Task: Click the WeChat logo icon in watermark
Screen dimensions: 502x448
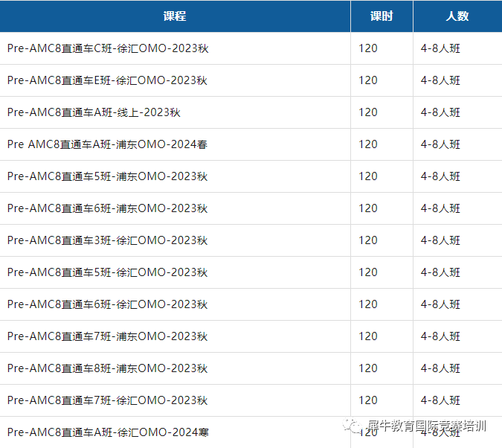Action: [x=351, y=426]
